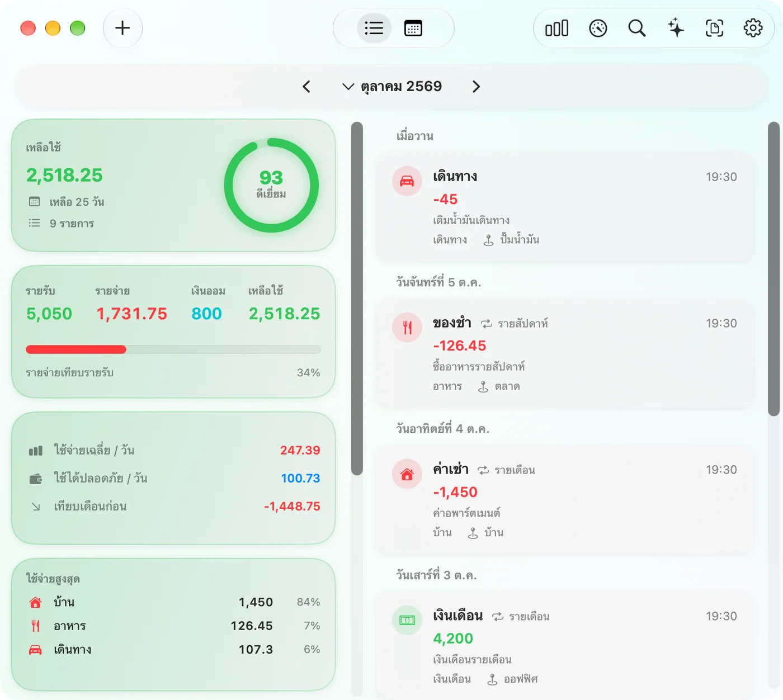
Task: Click the cash icon of เงินเดือน transaction
Action: [x=407, y=621]
